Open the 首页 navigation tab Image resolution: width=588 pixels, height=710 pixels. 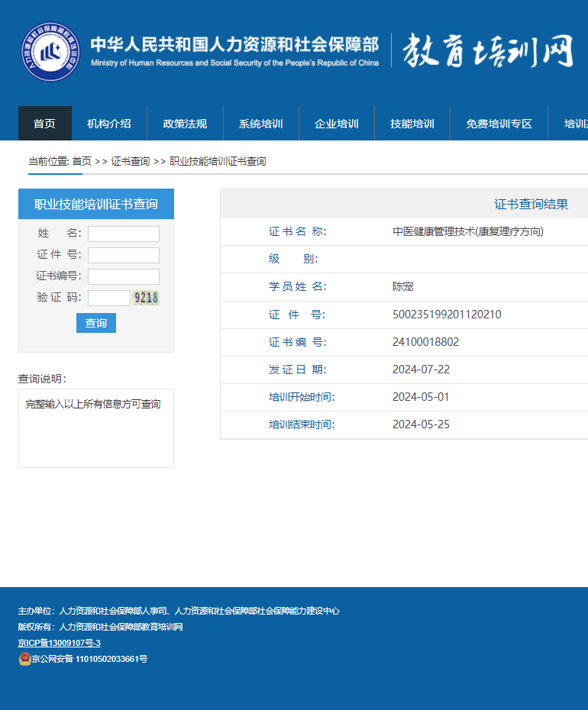[x=44, y=124]
